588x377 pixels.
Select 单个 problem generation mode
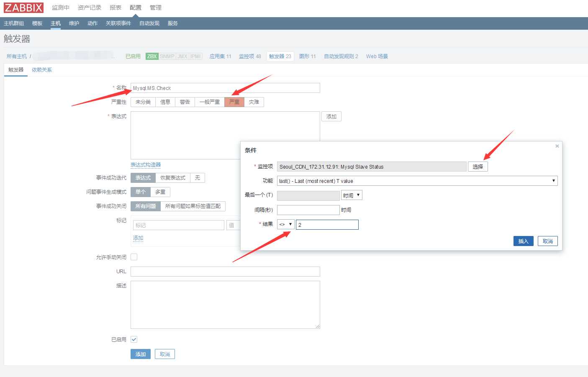(x=141, y=192)
